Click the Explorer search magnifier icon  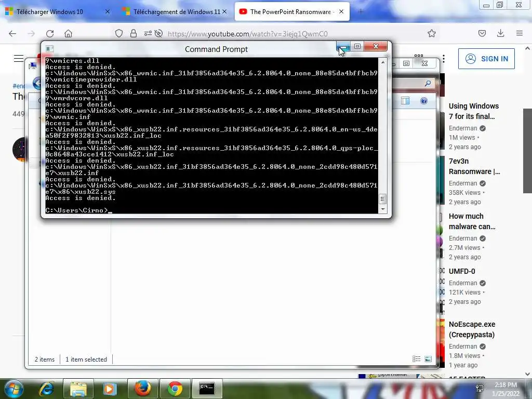428,83
